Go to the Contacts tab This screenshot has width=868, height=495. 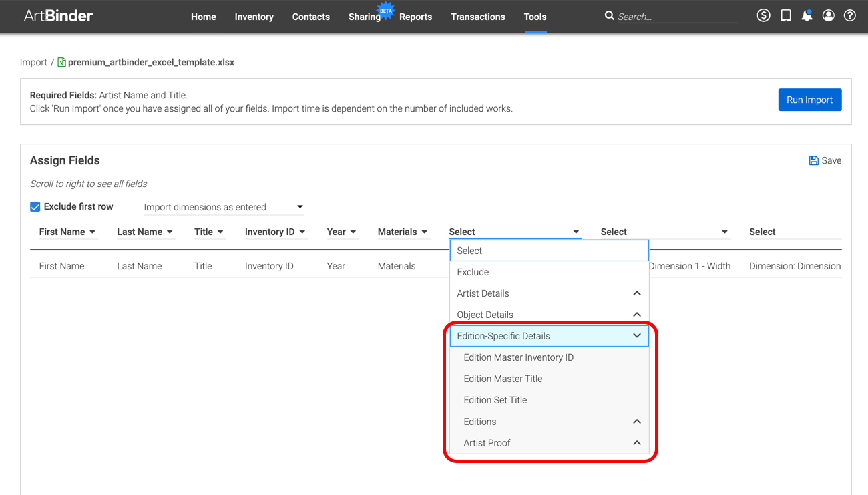[311, 17]
